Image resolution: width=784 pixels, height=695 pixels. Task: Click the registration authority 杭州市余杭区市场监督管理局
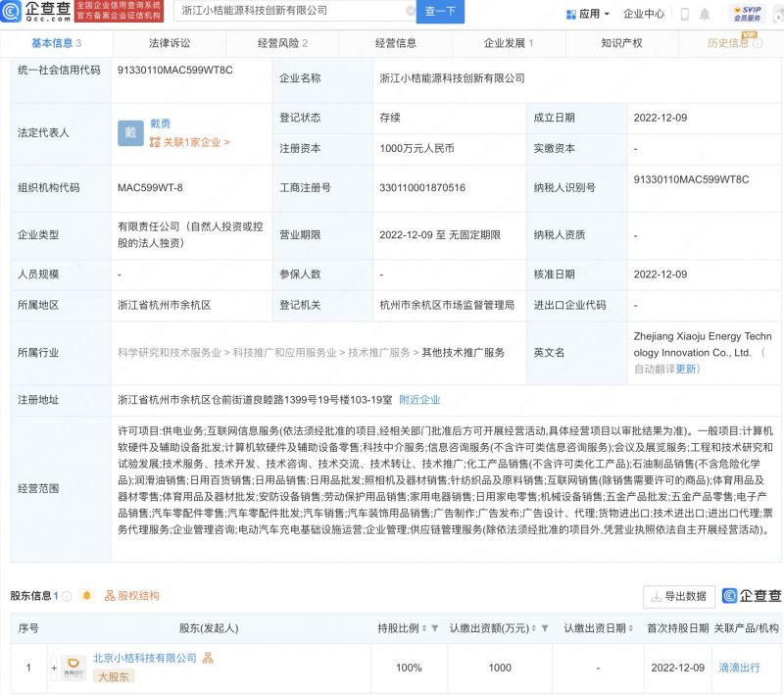pos(447,305)
